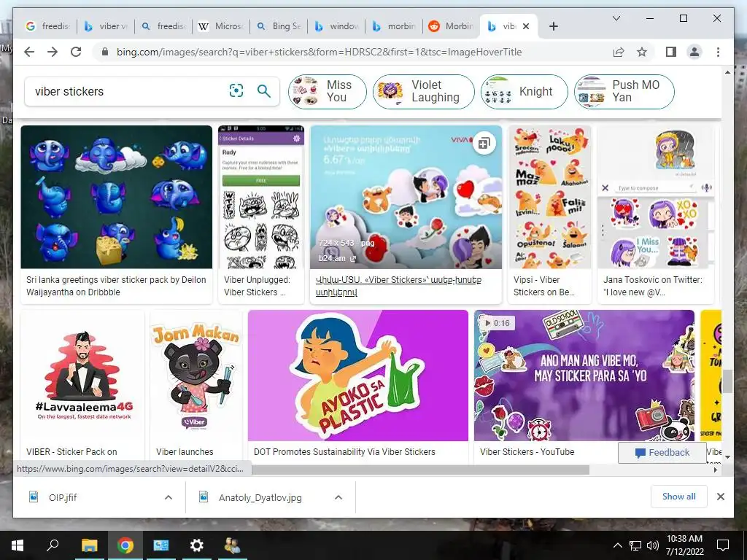This screenshot has height=560, width=747.
Task: Reload the Bing images page
Action: click(x=76, y=52)
